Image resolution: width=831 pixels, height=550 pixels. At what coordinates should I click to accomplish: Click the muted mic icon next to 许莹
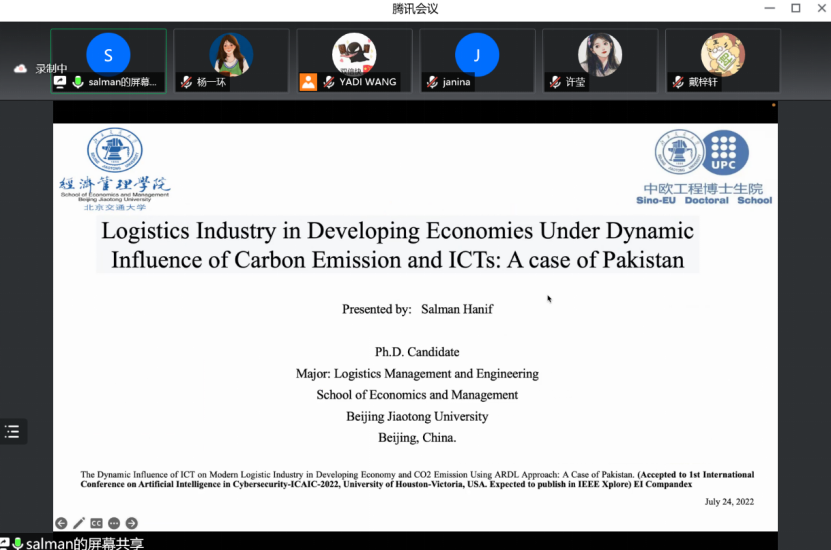(555, 82)
